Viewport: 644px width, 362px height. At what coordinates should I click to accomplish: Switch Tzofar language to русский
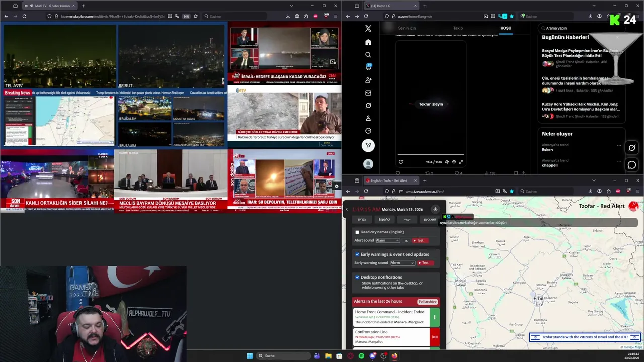tap(430, 219)
